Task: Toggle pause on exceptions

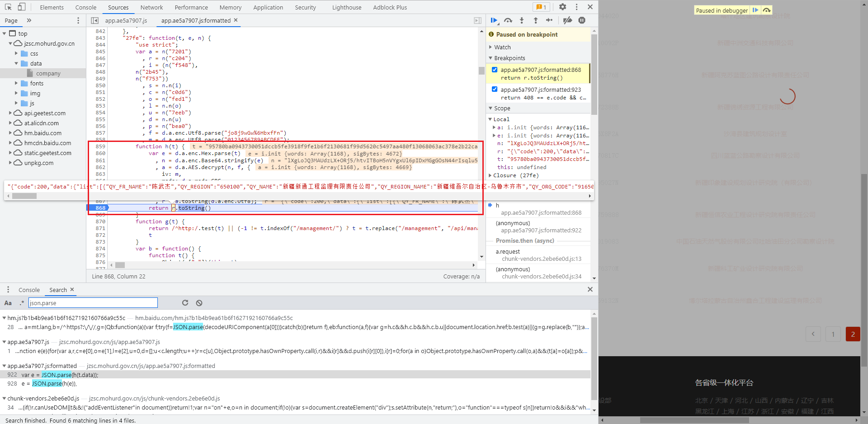Action: coord(582,20)
